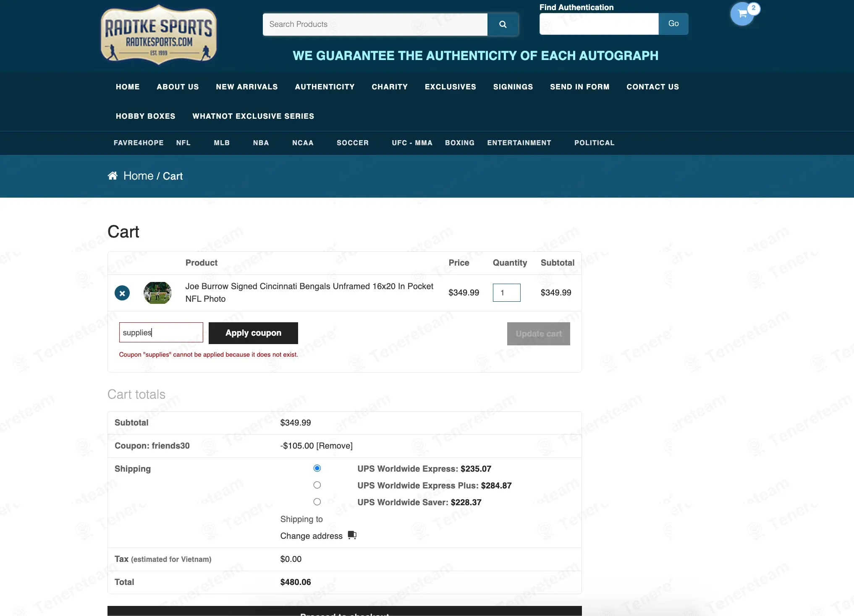Open the HOME menu item
The height and width of the screenshot is (616, 854).
point(128,87)
